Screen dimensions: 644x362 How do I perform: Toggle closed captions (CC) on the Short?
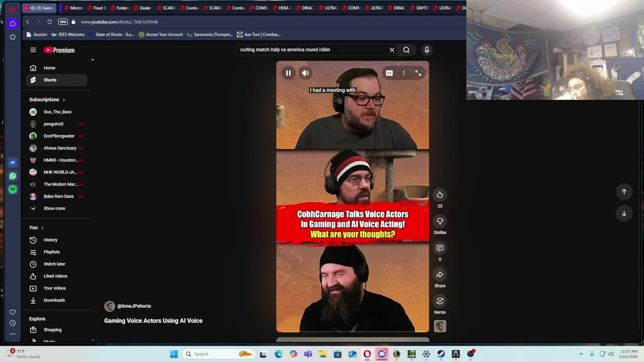pyautogui.click(x=389, y=73)
